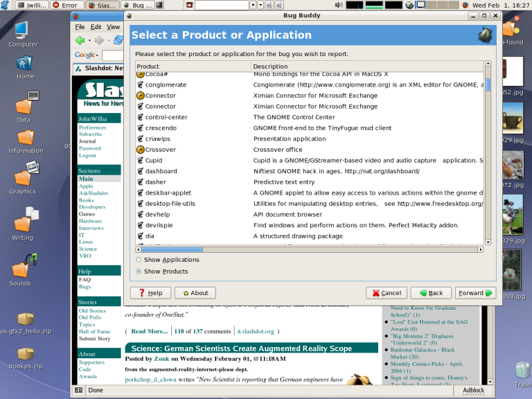Viewport: 532px width, 399px height.
Task: Click the text entry box in top panel
Action: (x=222, y=5)
